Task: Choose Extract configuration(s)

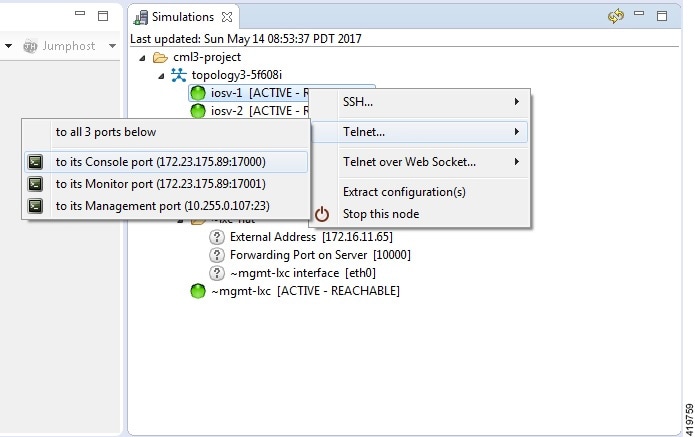Action: (x=404, y=192)
